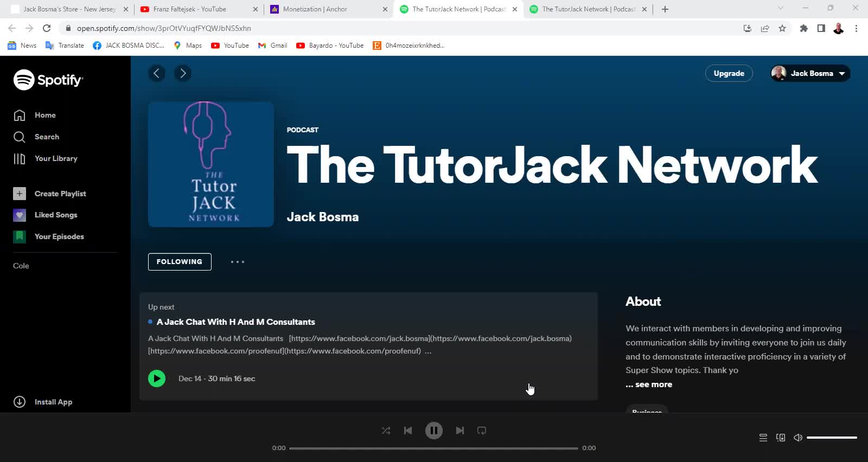868x462 pixels.
Task: Click the browser back arrow
Action: (x=12, y=28)
